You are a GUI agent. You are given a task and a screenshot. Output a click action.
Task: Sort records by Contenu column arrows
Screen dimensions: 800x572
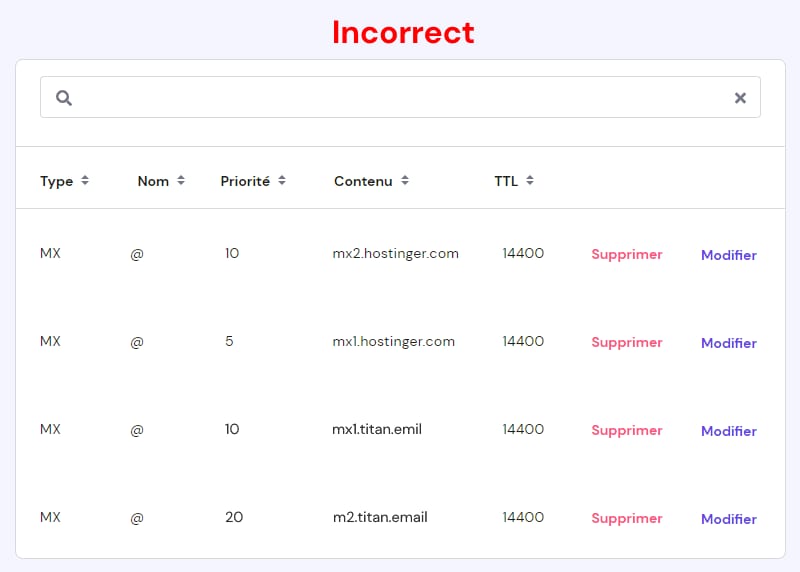pos(405,180)
